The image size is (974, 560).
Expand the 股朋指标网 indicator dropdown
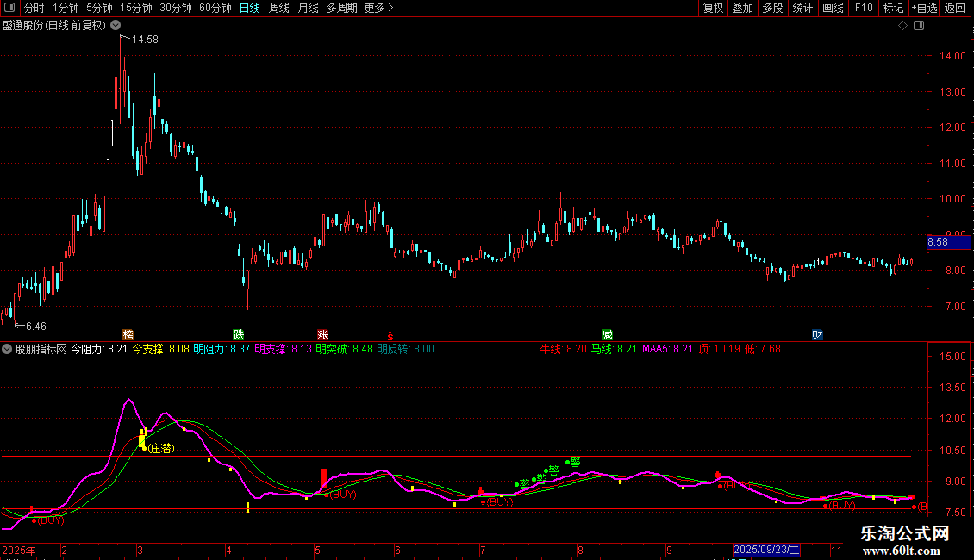coord(8,349)
